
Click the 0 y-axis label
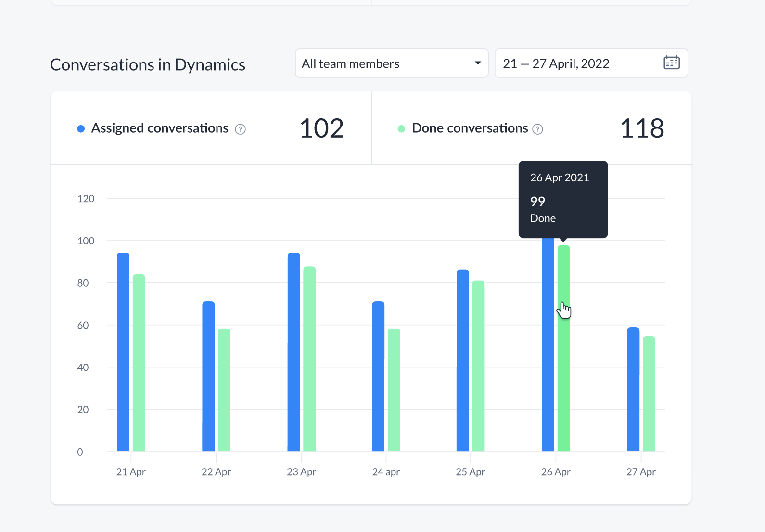click(80, 452)
